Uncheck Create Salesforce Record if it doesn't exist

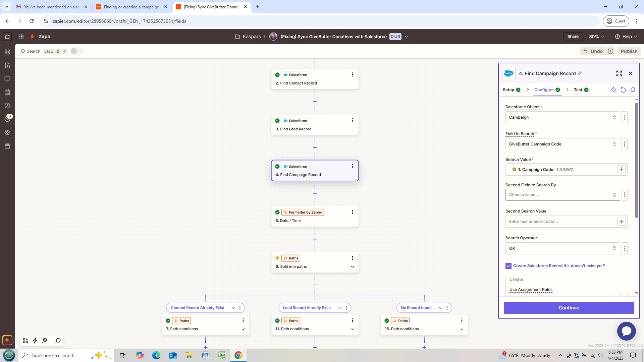508,266
